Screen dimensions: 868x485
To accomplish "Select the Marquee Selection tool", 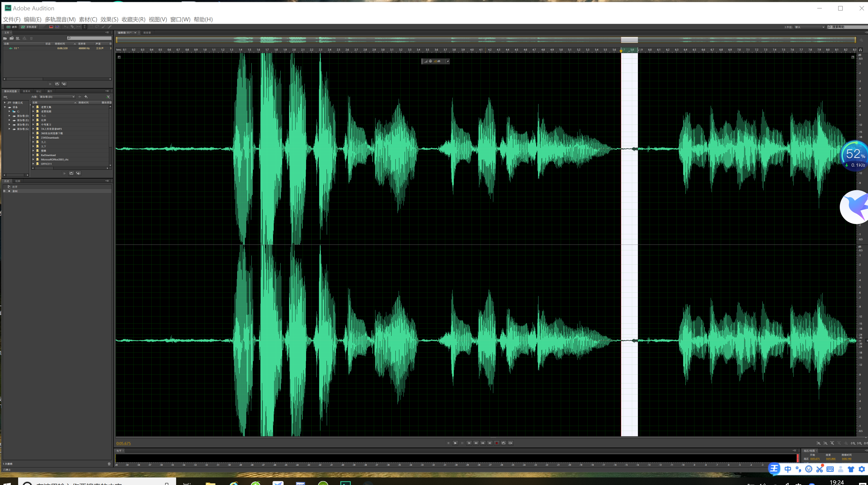I will click(x=91, y=27).
